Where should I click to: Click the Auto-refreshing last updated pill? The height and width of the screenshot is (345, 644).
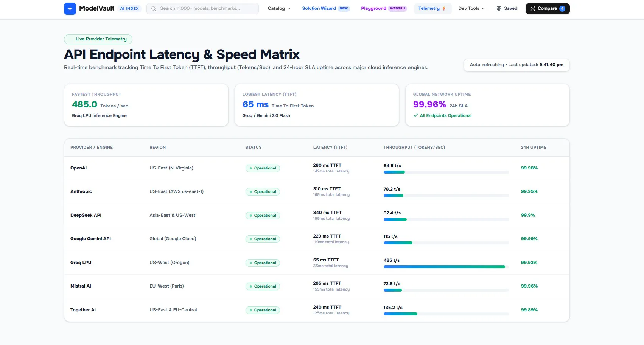516,65
